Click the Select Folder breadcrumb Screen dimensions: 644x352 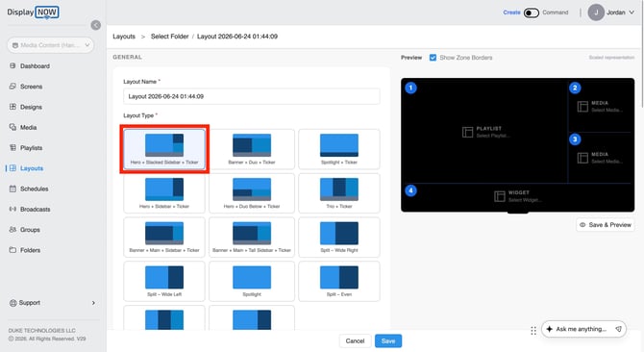click(169, 37)
